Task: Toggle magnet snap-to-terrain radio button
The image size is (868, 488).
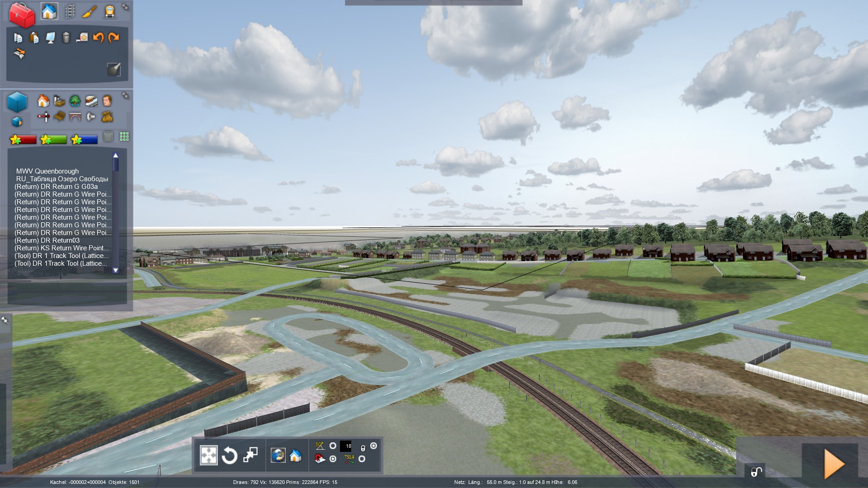Action: point(333,459)
